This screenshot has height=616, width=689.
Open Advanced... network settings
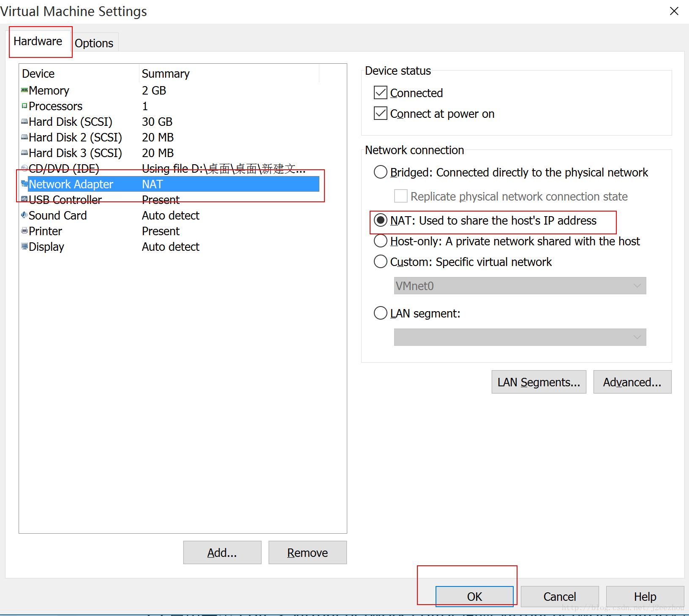click(x=632, y=382)
